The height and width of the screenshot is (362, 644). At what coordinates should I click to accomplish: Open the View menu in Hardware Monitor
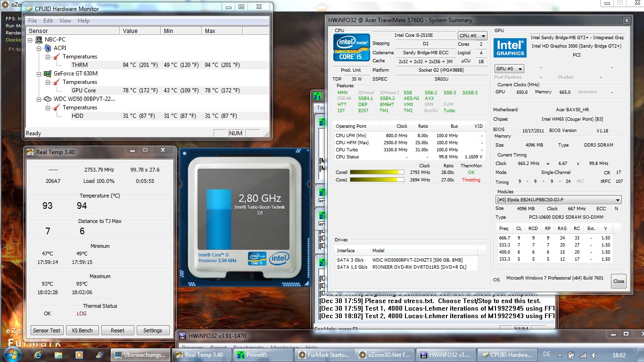tap(65, 21)
